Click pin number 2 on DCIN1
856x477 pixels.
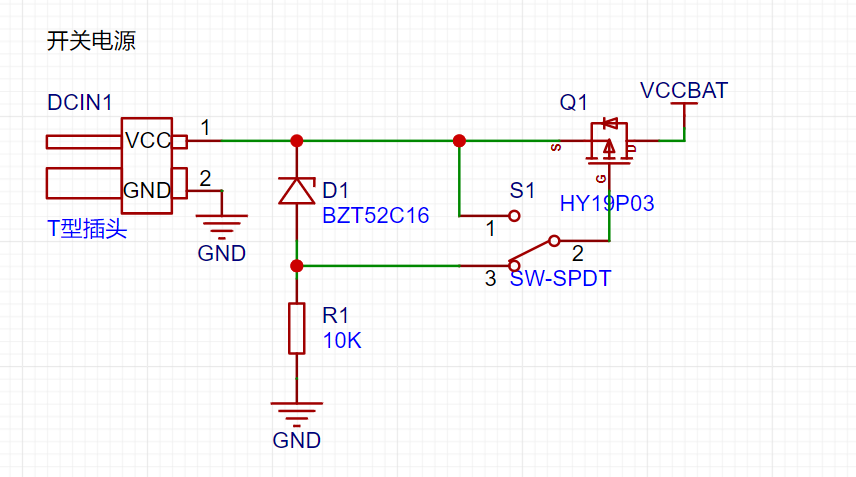pyautogui.click(x=205, y=178)
